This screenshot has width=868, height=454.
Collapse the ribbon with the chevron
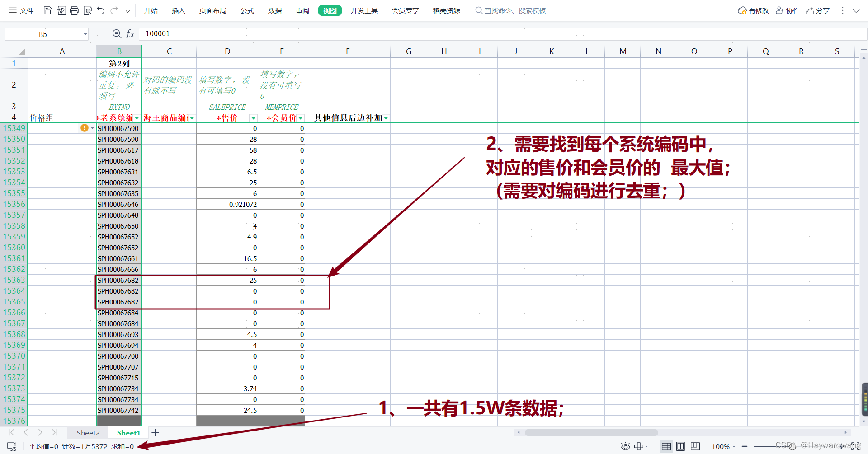tap(856, 10)
